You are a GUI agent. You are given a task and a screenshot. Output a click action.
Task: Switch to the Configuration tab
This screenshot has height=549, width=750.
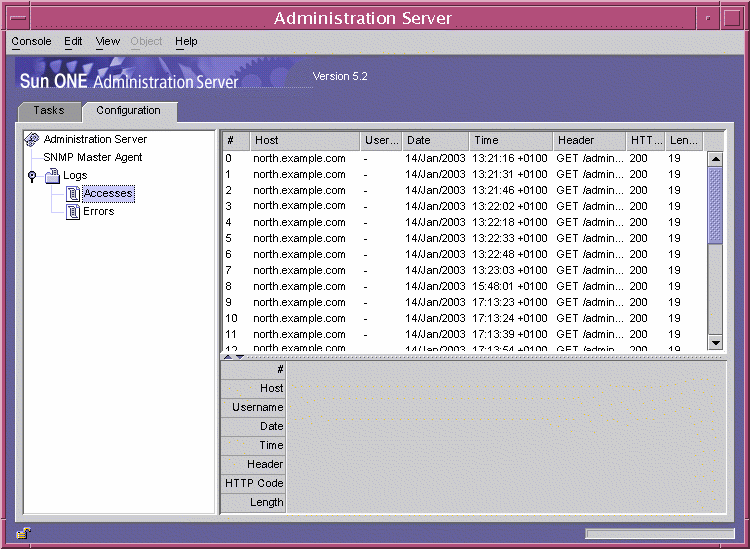coord(129,111)
